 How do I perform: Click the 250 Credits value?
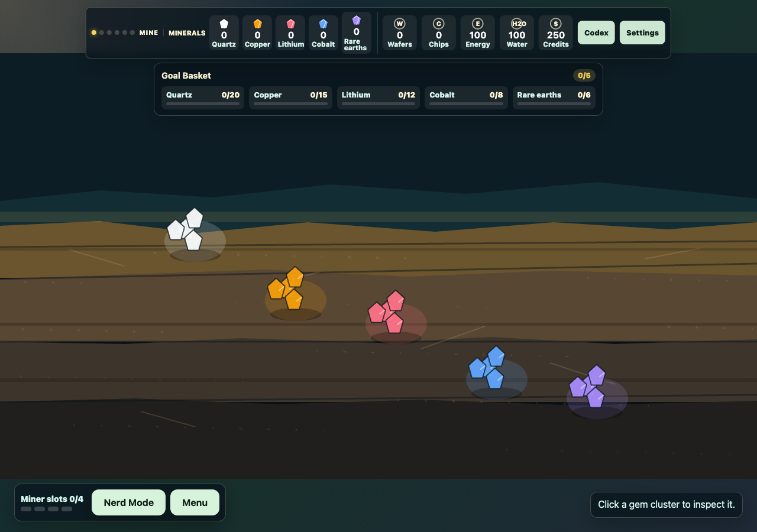[x=556, y=35]
